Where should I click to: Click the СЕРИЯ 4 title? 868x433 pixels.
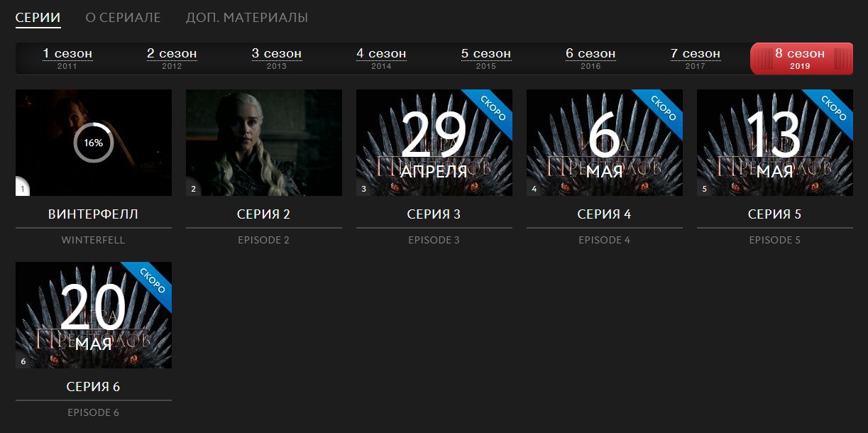point(605,214)
